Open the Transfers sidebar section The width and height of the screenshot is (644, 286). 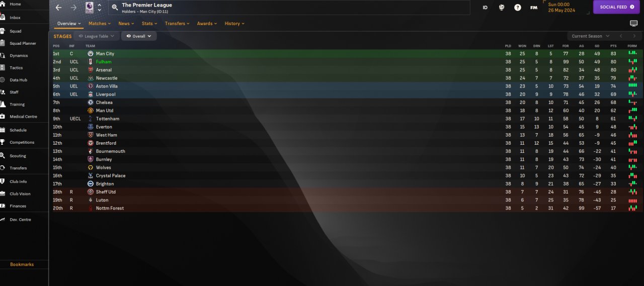click(18, 168)
